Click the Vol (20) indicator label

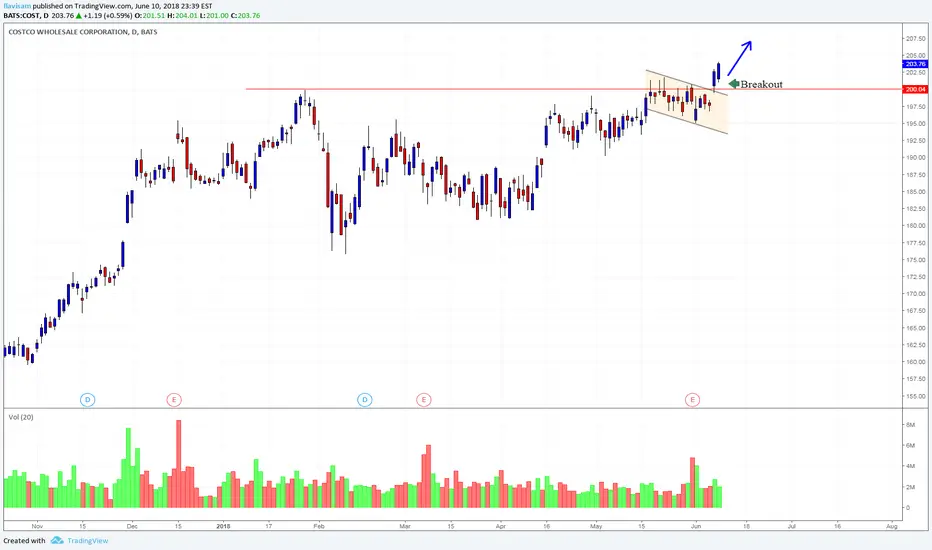(x=21, y=417)
